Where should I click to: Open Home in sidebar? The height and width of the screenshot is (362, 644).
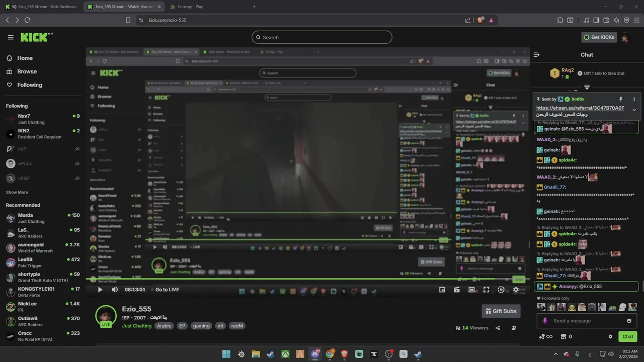(20, 58)
